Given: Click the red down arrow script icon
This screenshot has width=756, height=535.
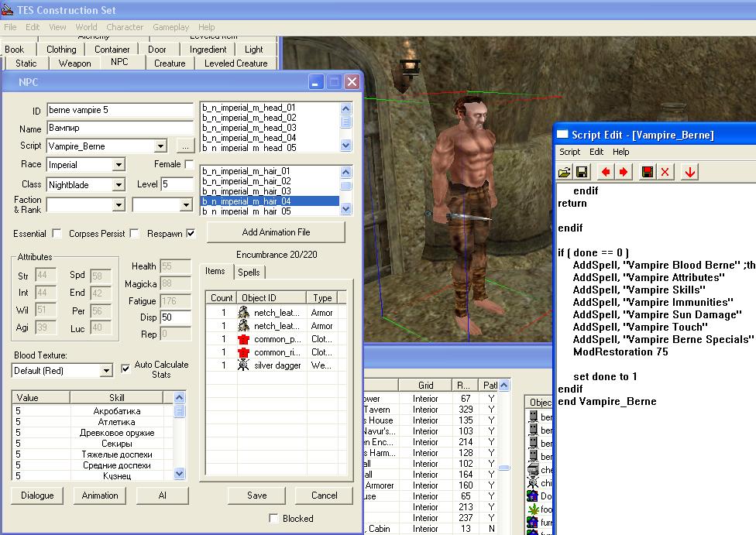Looking at the screenshot, I should (x=690, y=172).
